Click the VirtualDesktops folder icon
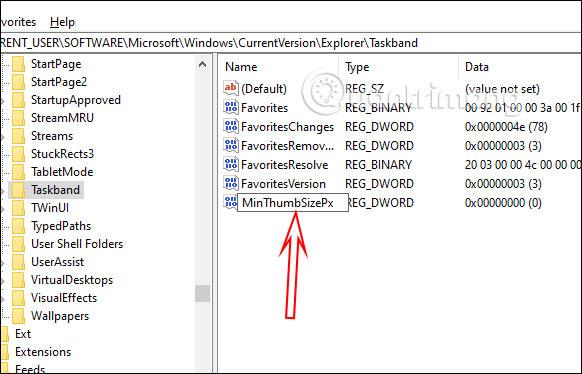 pos(18,280)
